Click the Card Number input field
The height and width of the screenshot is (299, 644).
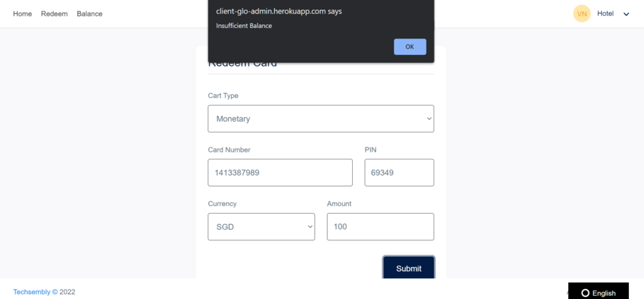coord(280,172)
